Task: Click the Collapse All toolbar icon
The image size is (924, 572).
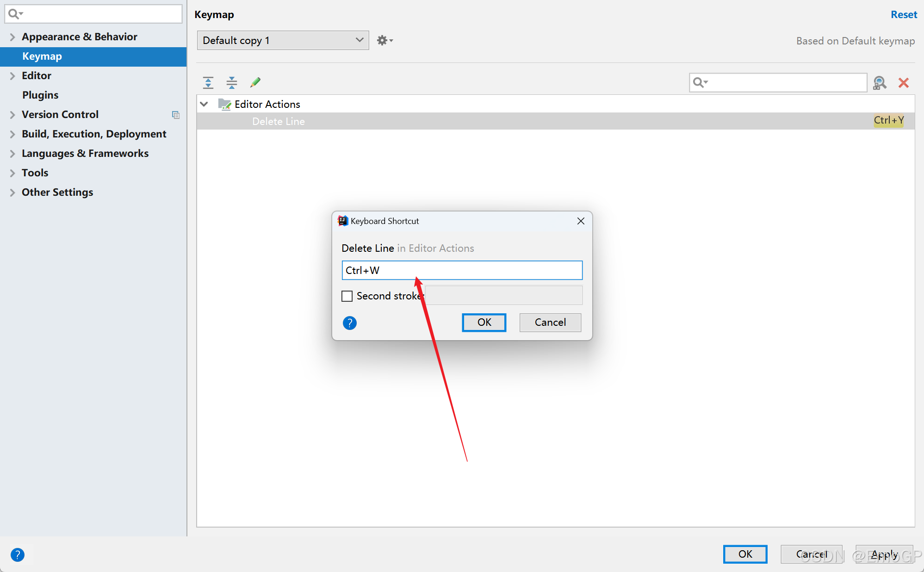Action: (231, 83)
